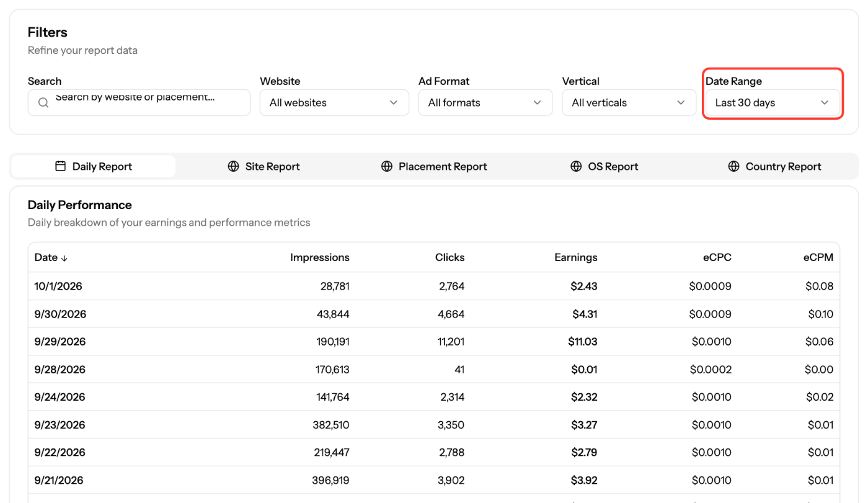Screen dimensions: 868x503
Task: Click the eCPM column header
Action: 818,257
